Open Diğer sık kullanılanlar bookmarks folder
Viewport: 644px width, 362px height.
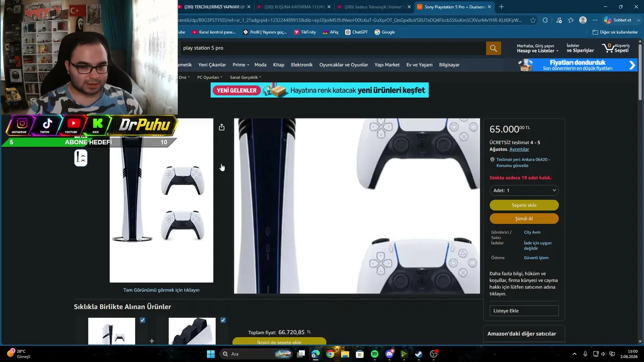coord(615,32)
